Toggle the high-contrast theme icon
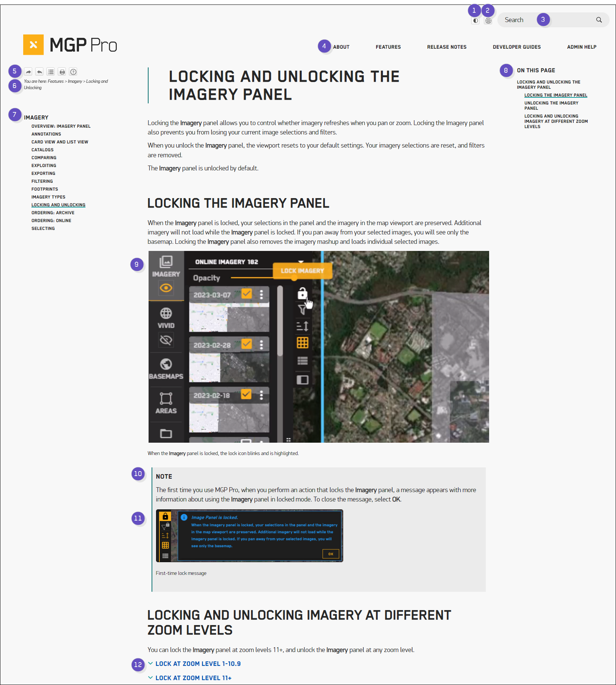616x685 pixels. [475, 21]
